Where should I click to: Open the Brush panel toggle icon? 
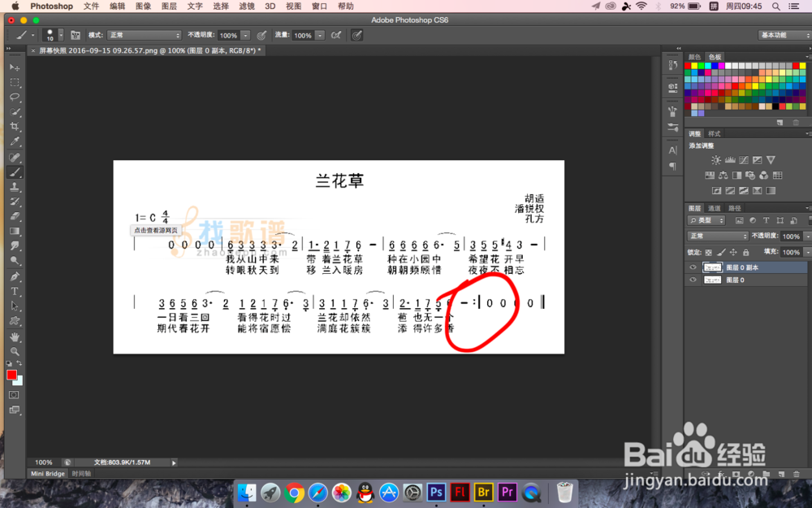[76, 35]
